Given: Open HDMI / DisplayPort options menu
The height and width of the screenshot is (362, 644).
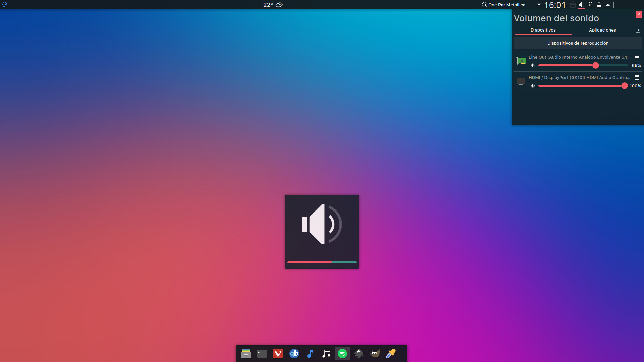Looking at the screenshot, I should tap(637, 77).
